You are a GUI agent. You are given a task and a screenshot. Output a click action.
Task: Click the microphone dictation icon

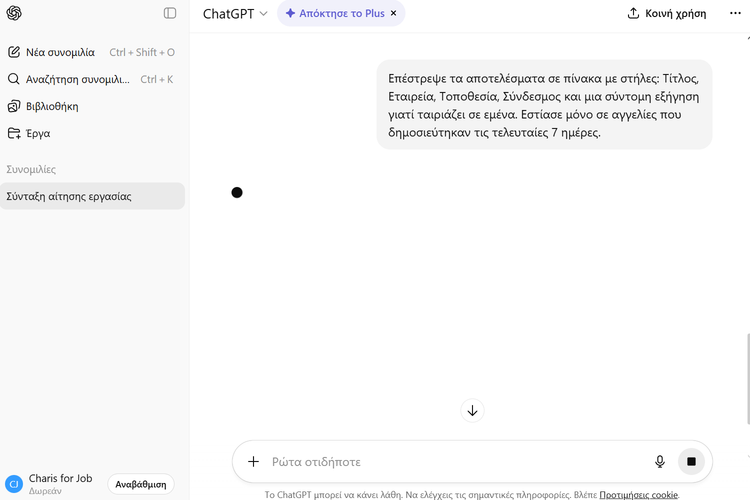point(660,462)
